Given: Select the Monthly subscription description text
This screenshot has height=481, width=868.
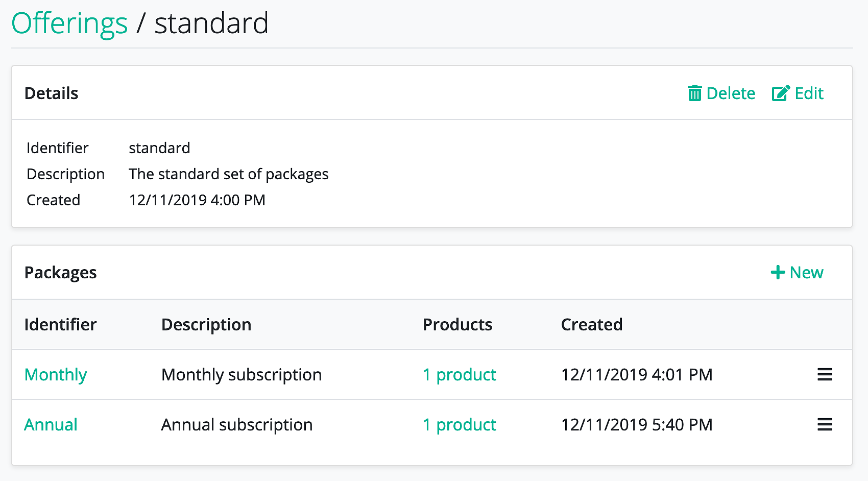Looking at the screenshot, I should (242, 375).
